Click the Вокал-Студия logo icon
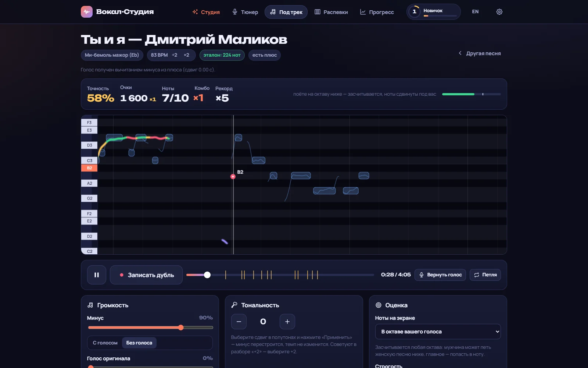588x368 pixels. (x=87, y=12)
